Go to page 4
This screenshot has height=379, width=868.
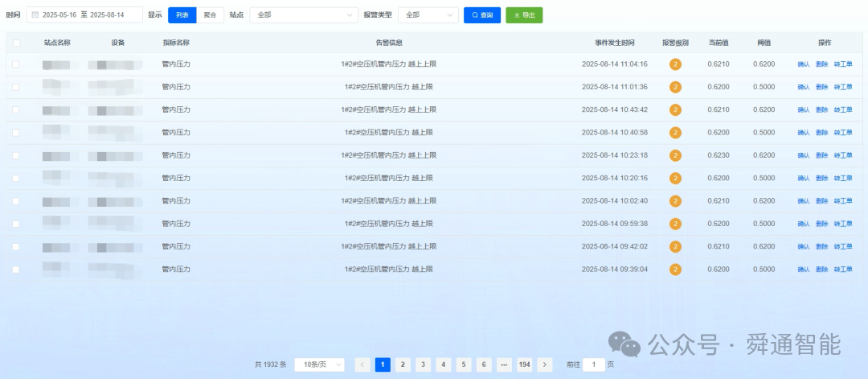coord(443,365)
